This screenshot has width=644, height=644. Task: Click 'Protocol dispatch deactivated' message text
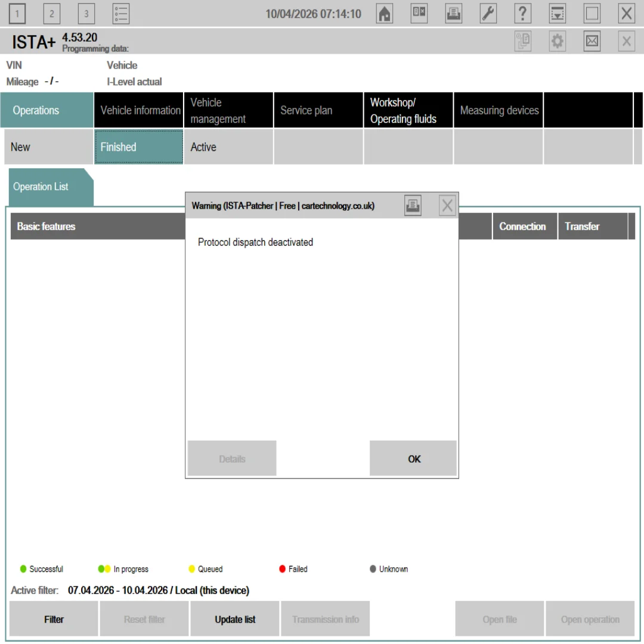255,242
